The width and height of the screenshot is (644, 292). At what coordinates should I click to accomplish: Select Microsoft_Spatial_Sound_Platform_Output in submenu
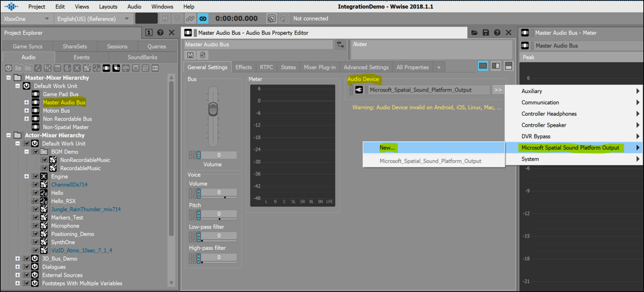coord(434,161)
